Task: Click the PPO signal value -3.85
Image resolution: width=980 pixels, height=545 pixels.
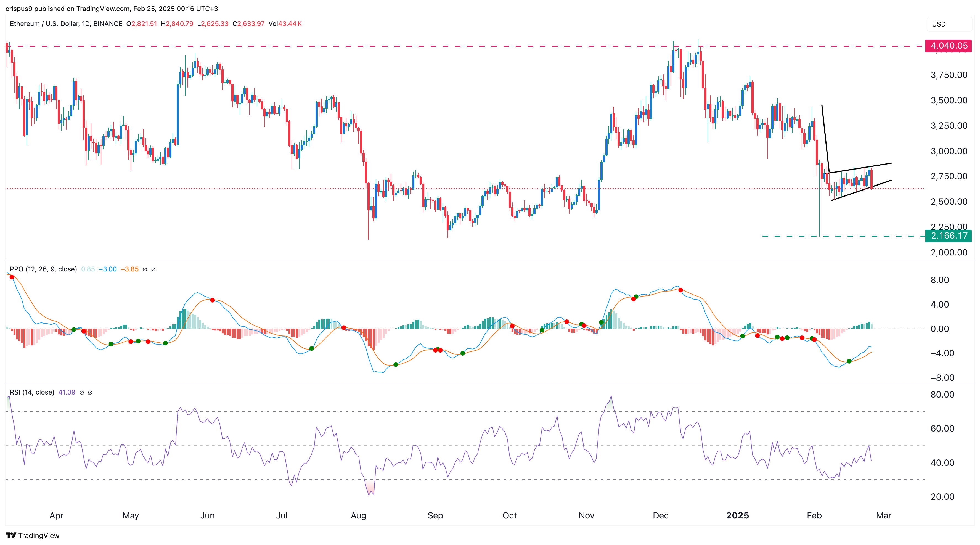Action: [x=130, y=269]
